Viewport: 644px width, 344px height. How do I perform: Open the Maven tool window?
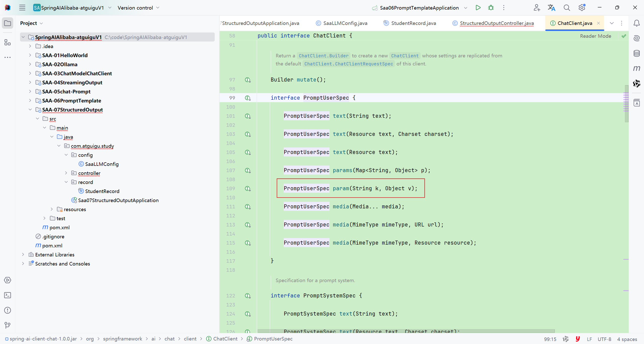636,68
